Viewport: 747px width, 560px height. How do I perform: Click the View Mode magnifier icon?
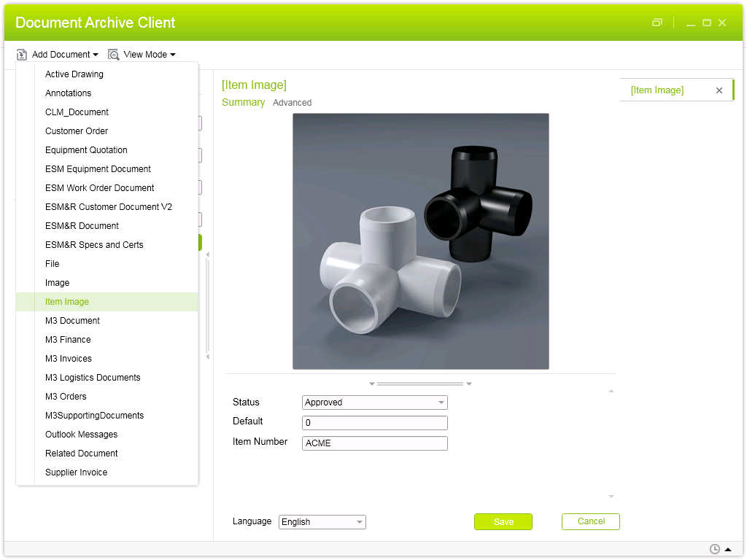[113, 55]
